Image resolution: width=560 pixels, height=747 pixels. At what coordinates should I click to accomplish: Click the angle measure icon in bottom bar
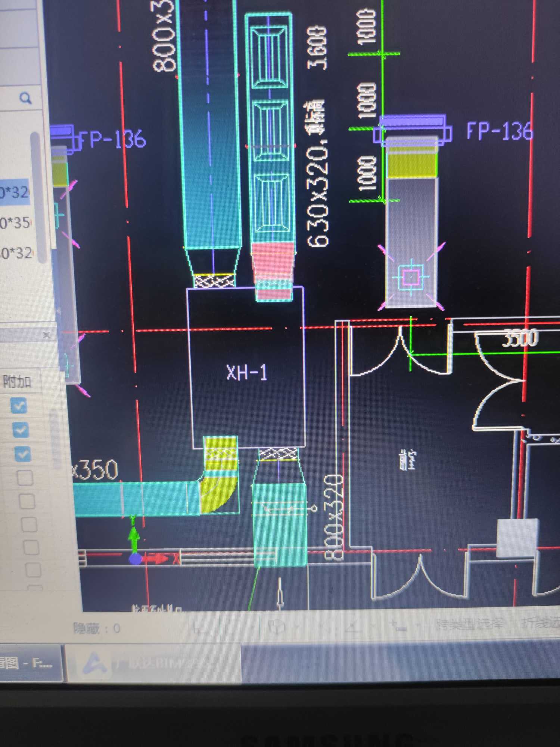coord(354,625)
